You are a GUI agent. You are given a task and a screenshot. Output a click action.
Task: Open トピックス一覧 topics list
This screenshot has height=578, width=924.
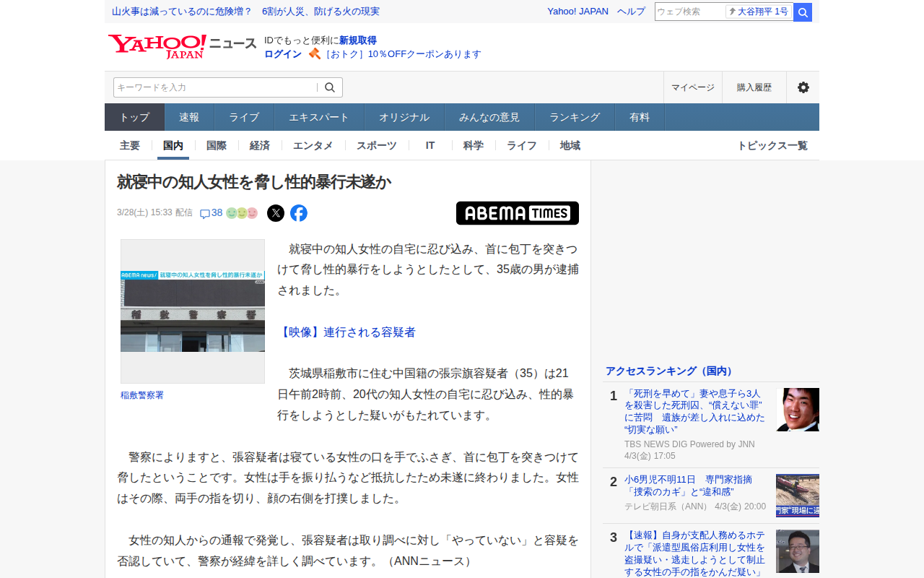(x=772, y=145)
